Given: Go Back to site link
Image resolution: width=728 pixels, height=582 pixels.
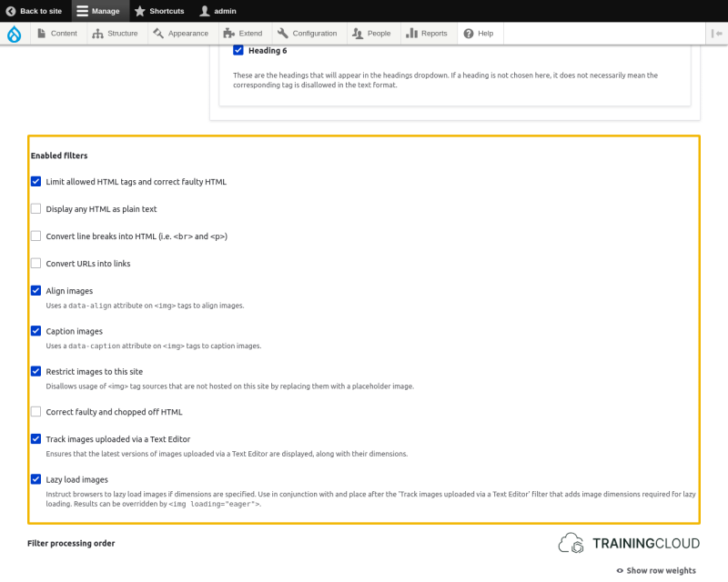Looking at the screenshot, I should [35, 11].
